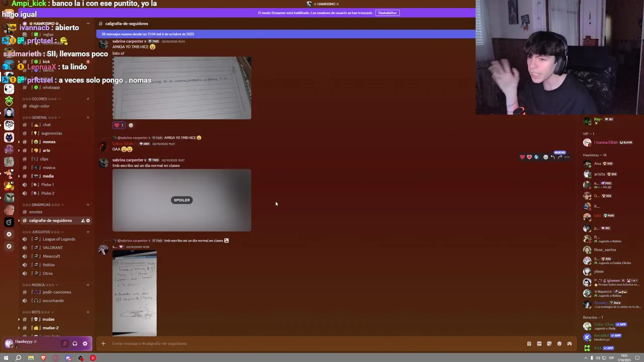Image resolution: width=644 pixels, height=362 pixels.
Task: Open the GIF picker icon
Action: (539, 344)
